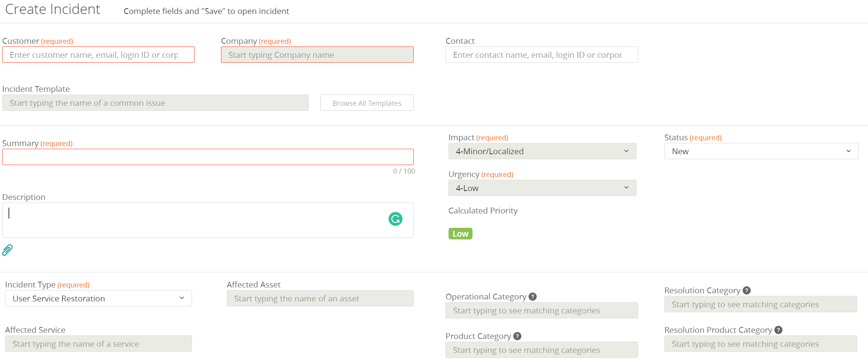Click the Company name field
The height and width of the screenshot is (363, 868).
tap(317, 55)
